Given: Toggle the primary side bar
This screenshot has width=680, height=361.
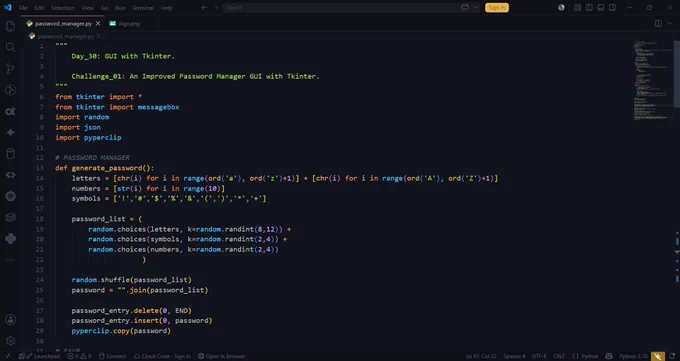Looking at the screenshot, I should click(589, 7).
